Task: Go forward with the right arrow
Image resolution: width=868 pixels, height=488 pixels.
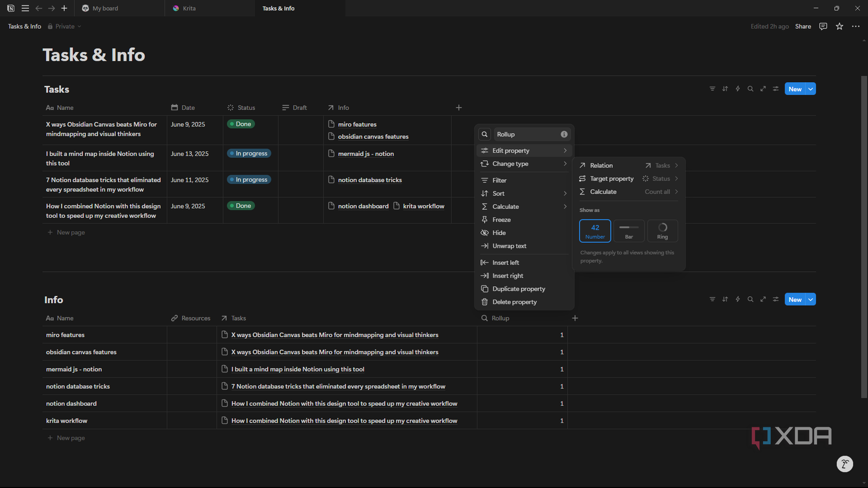Action: pos(52,8)
